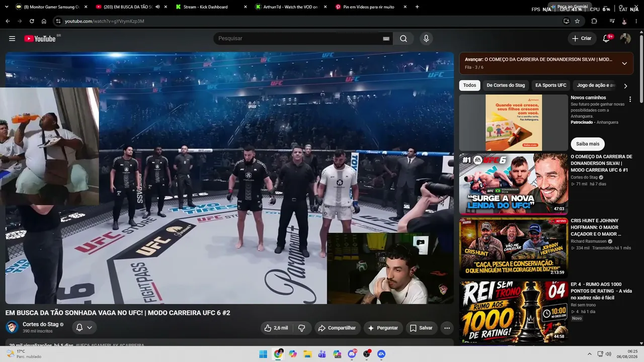Open the EA app from the taskbar
Viewport: 644px width, 362px height.
[381, 354]
